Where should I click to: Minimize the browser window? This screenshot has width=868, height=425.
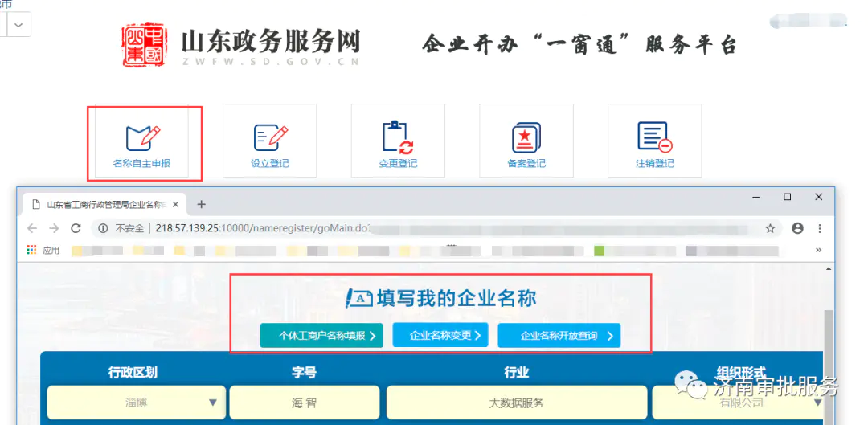coord(755,197)
